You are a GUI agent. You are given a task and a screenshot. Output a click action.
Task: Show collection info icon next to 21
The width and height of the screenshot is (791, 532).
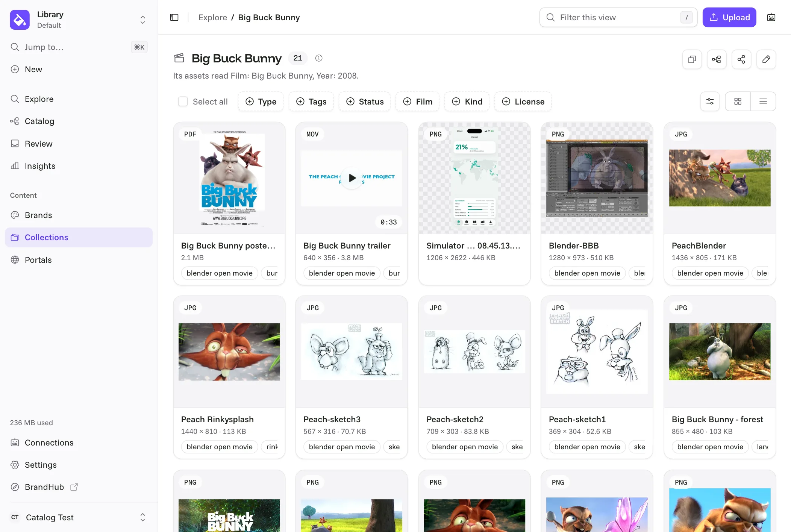(x=319, y=58)
